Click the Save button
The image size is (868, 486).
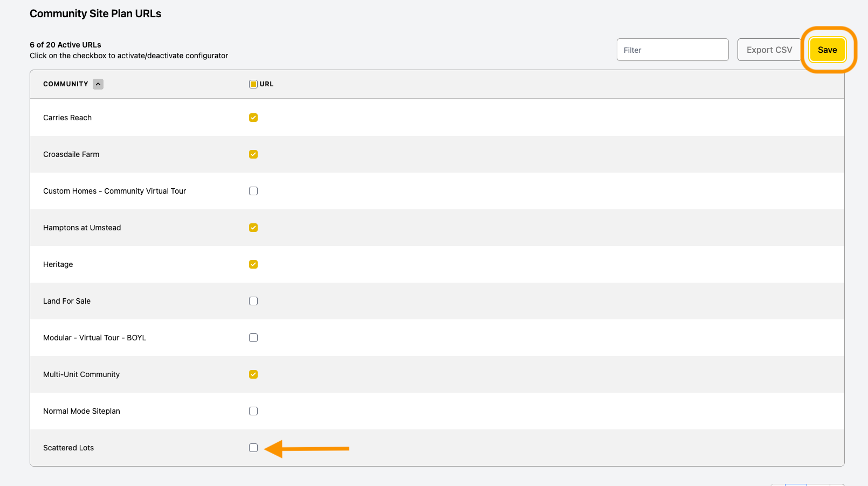pos(828,50)
